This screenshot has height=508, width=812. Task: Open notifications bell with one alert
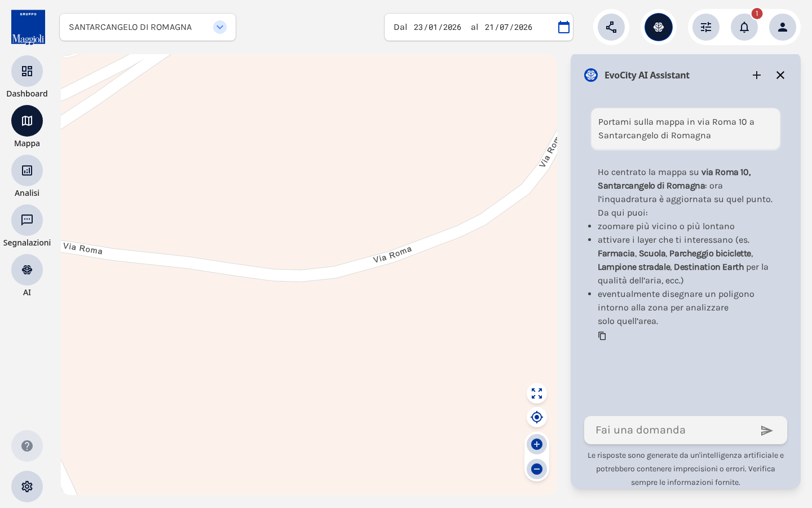pyautogui.click(x=744, y=27)
